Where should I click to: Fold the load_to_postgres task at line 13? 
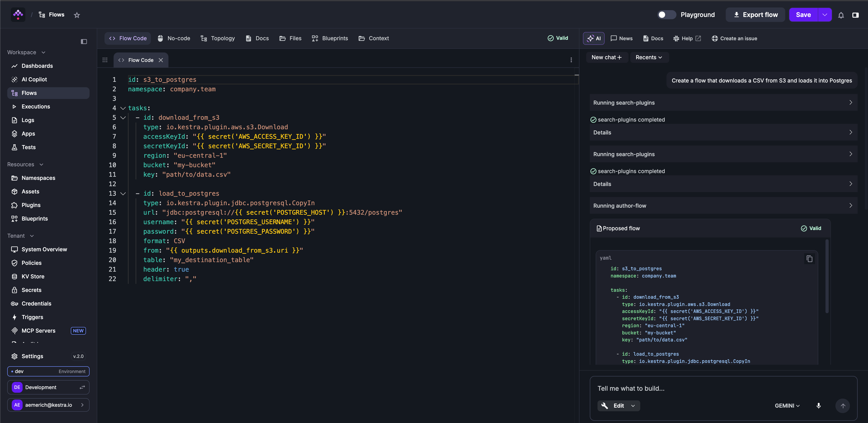click(123, 194)
